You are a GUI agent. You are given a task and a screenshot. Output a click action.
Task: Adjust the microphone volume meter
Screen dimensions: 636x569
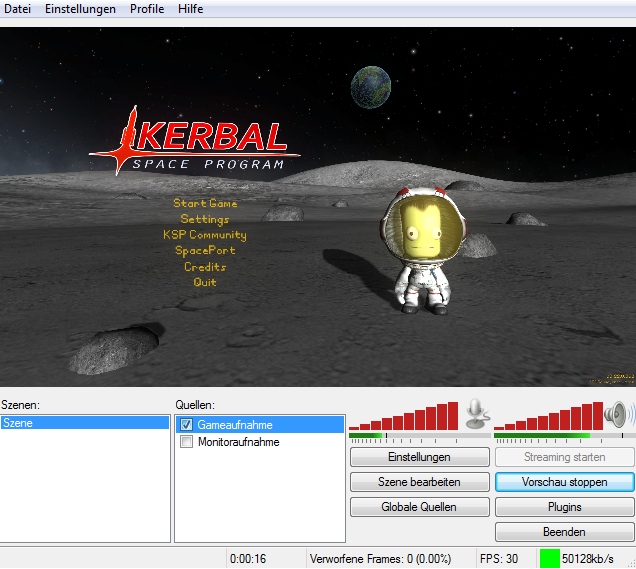pos(403,416)
